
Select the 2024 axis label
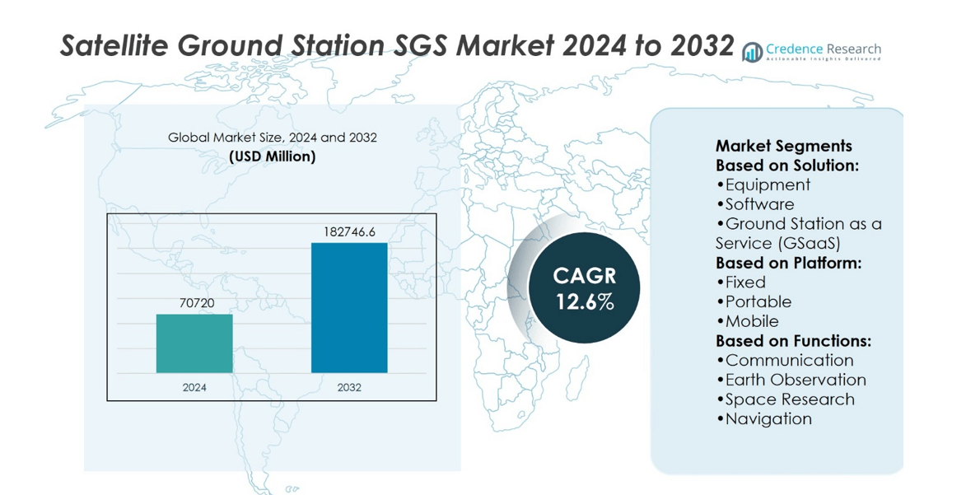click(195, 387)
